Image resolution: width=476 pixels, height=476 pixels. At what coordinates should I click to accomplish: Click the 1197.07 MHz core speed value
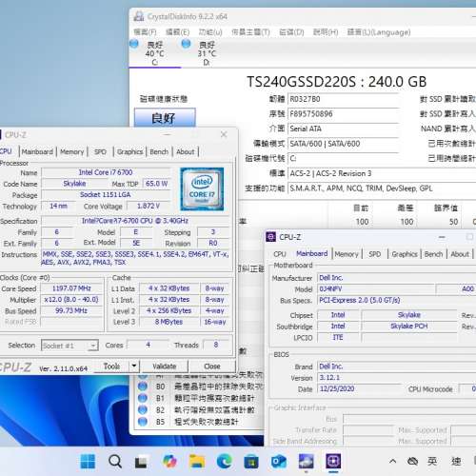[x=71, y=288]
